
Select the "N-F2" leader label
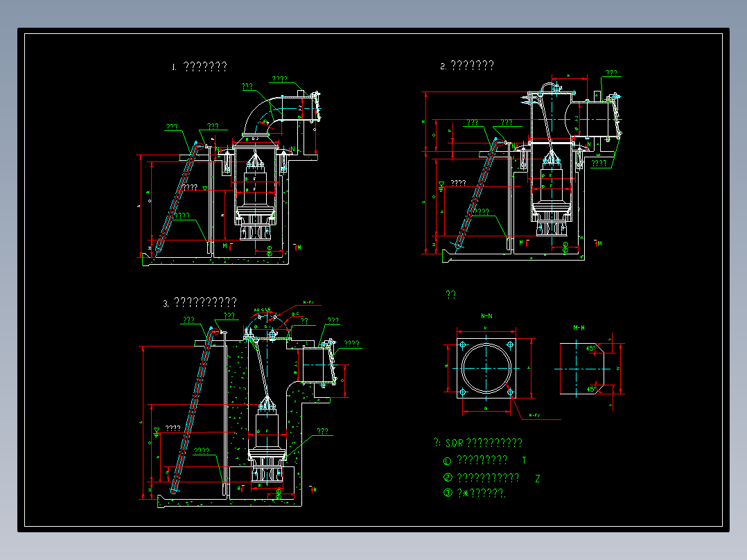click(534, 416)
